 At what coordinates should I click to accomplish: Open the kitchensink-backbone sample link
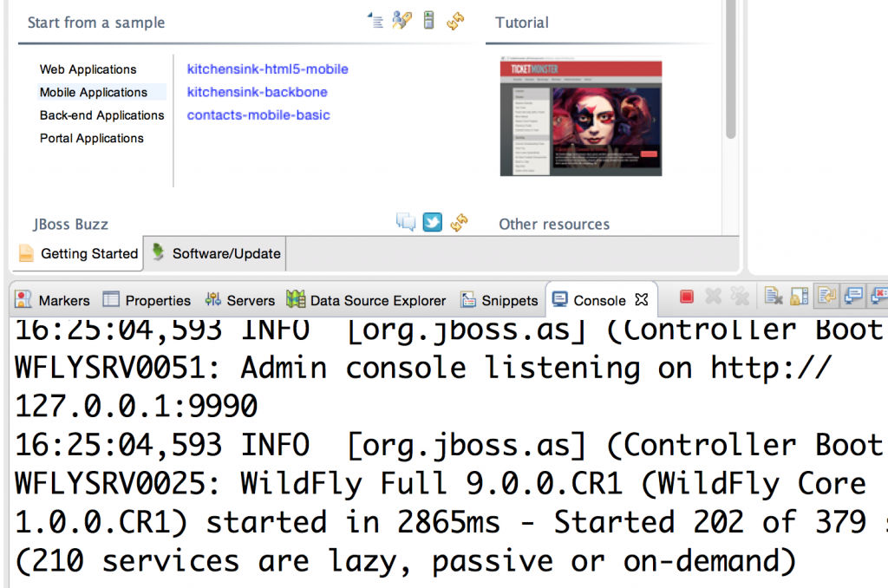[257, 92]
